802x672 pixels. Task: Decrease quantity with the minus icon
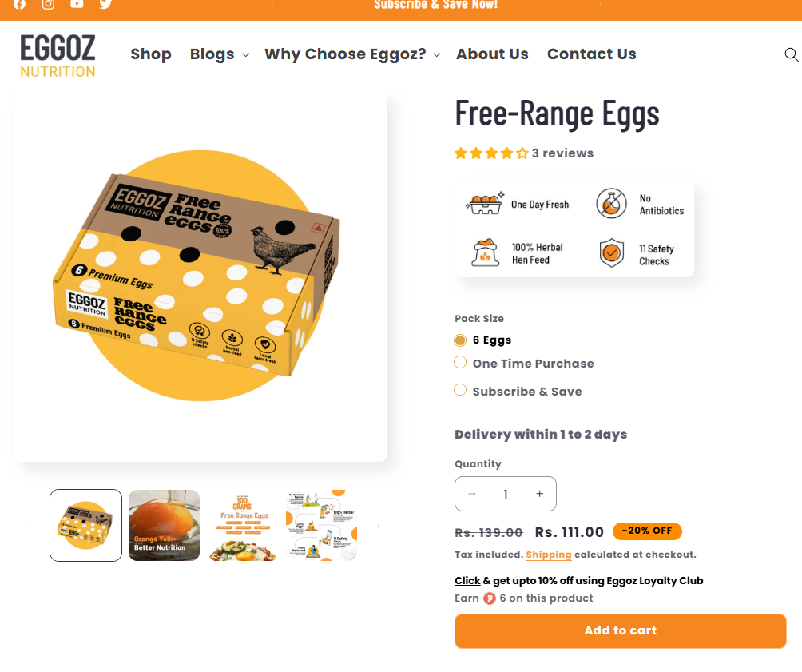[472, 494]
